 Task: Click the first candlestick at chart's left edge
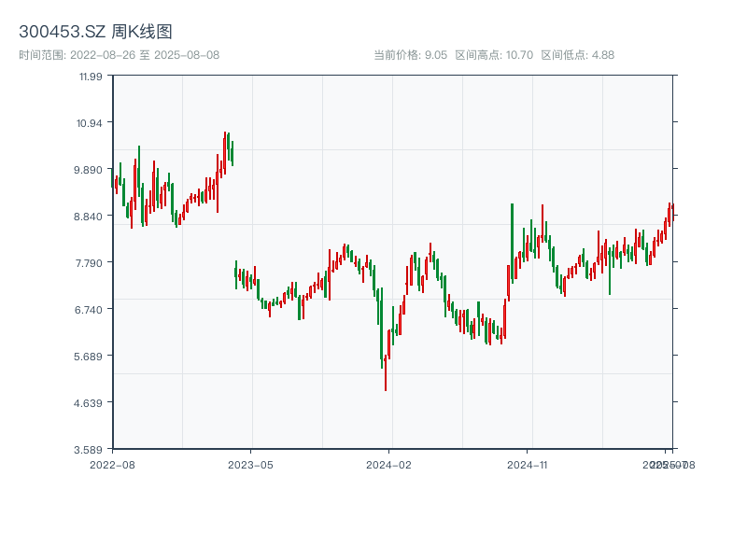[114, 184]
